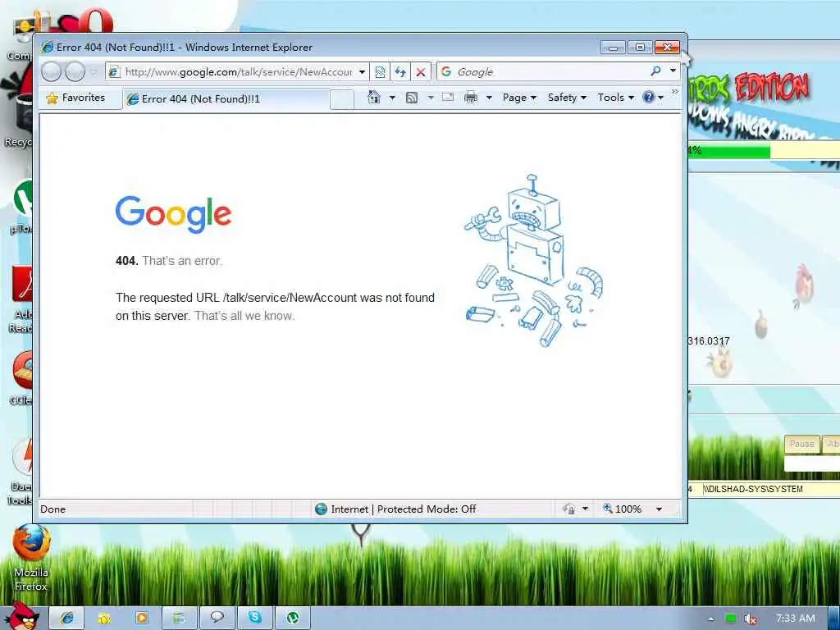Click \\DILSHAD-SYS\SYSTEM text in installer
Viewport: 840px width, 630px height.
pyautogui.click(x=753, y=489)
